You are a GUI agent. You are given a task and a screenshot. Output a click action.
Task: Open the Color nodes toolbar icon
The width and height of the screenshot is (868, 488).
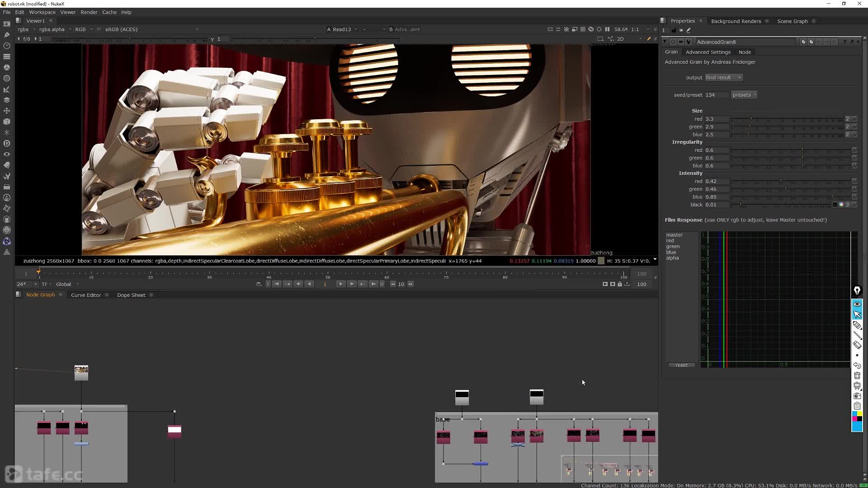[x=7, y=67]
